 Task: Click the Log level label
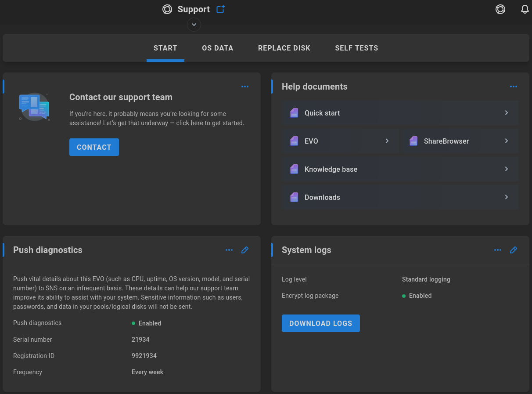(294, 279)
